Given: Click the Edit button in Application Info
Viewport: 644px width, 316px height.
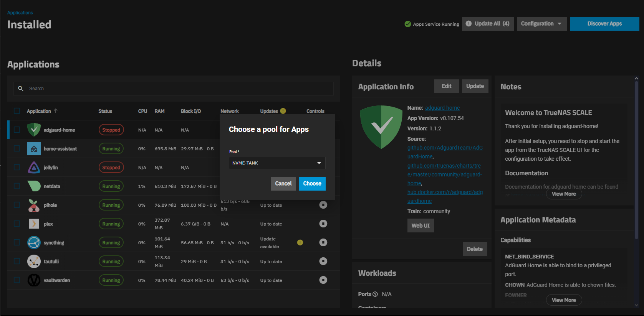Looking at the screenshot, I should 446,86.
